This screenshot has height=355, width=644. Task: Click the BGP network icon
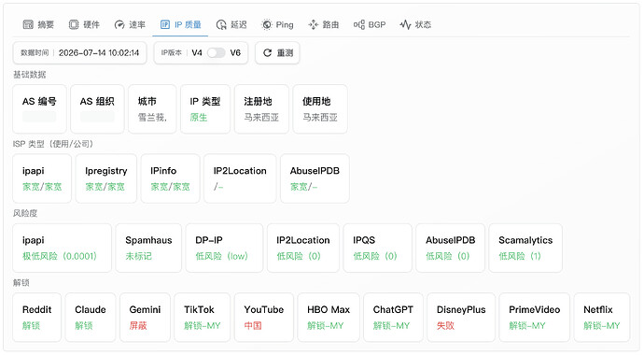tap(359, 24)
